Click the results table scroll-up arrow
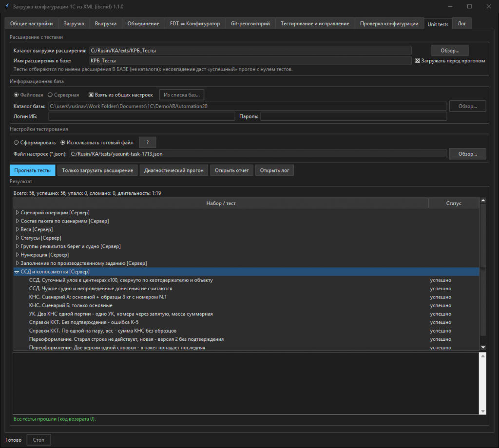This screenshot has height=448, width=499. pos(483,200)
